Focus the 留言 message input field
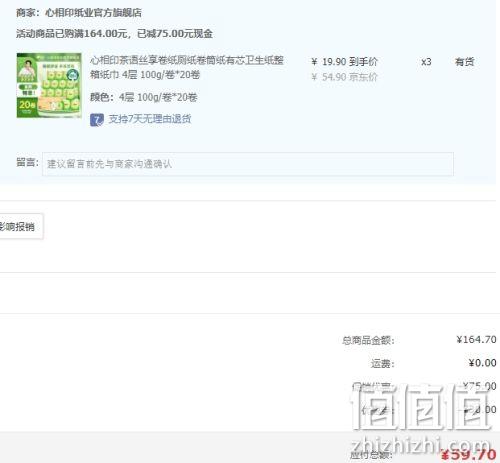Image resolution: width=500 pixels, height=463 pixels. [248, 164]
